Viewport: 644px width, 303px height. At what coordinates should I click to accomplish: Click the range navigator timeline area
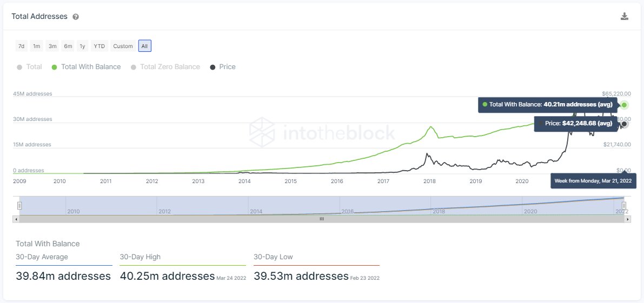coord(321,205)
